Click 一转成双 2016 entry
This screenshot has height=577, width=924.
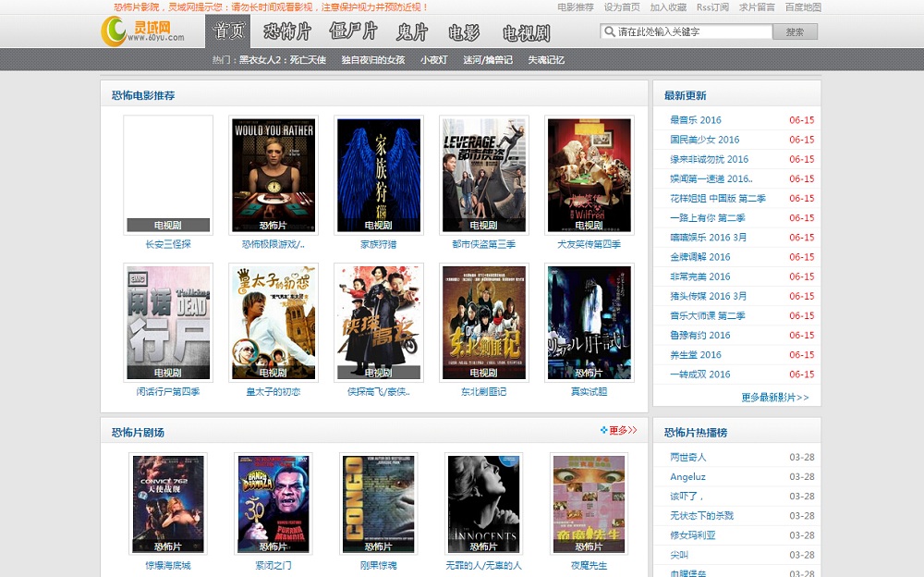700,374
